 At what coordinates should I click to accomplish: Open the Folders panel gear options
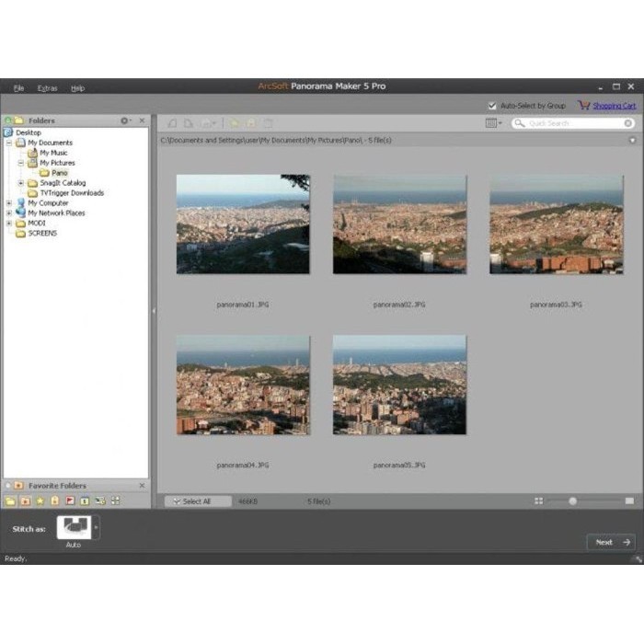tap(126, 121)
